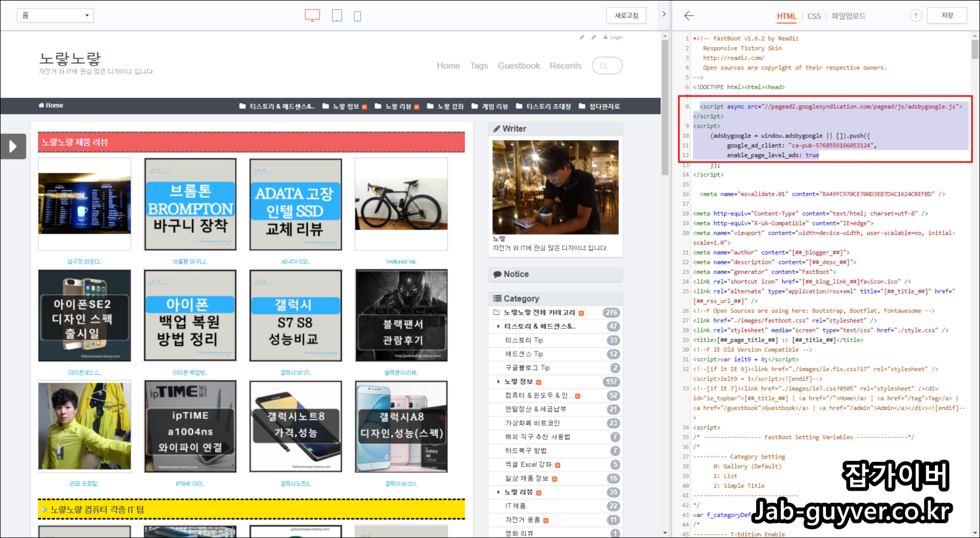Expand the 노랑 정보 category arrow
The width and height of the screenshot is (980, 538).
coord(498,382)
